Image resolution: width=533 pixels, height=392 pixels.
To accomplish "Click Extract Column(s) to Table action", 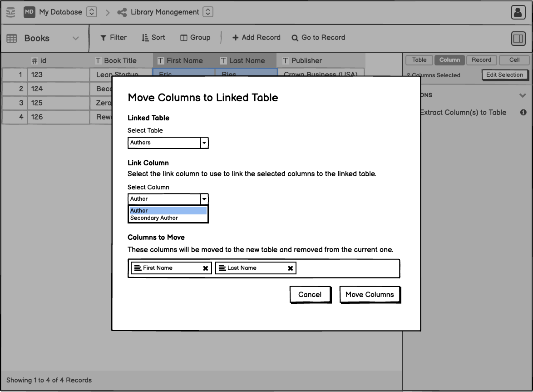I will (x=463, y=113).
